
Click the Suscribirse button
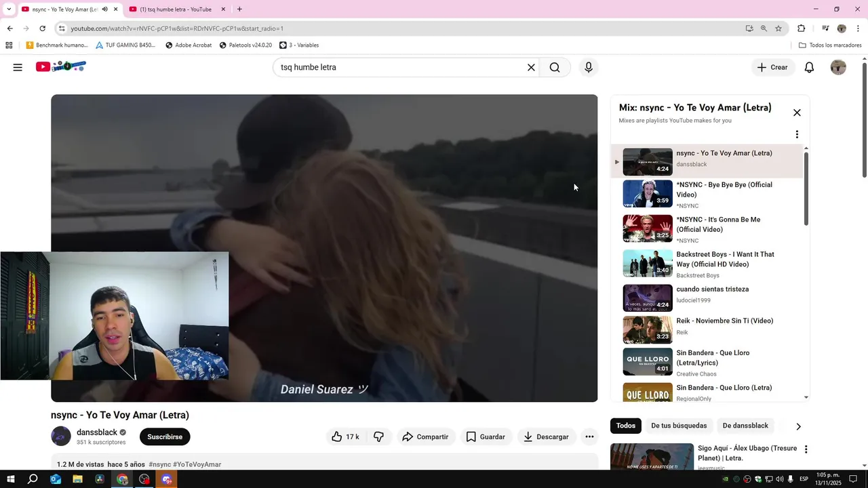tap(165, 436)
